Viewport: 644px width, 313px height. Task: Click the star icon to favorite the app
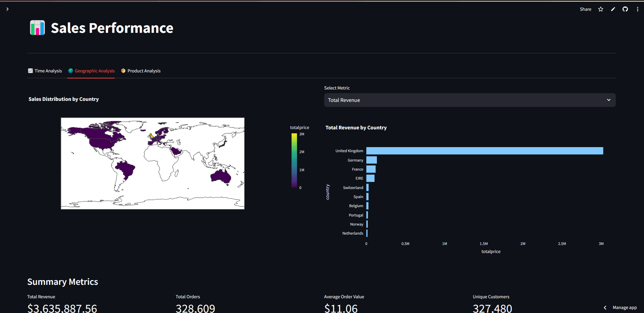click(x=600, y=9)
